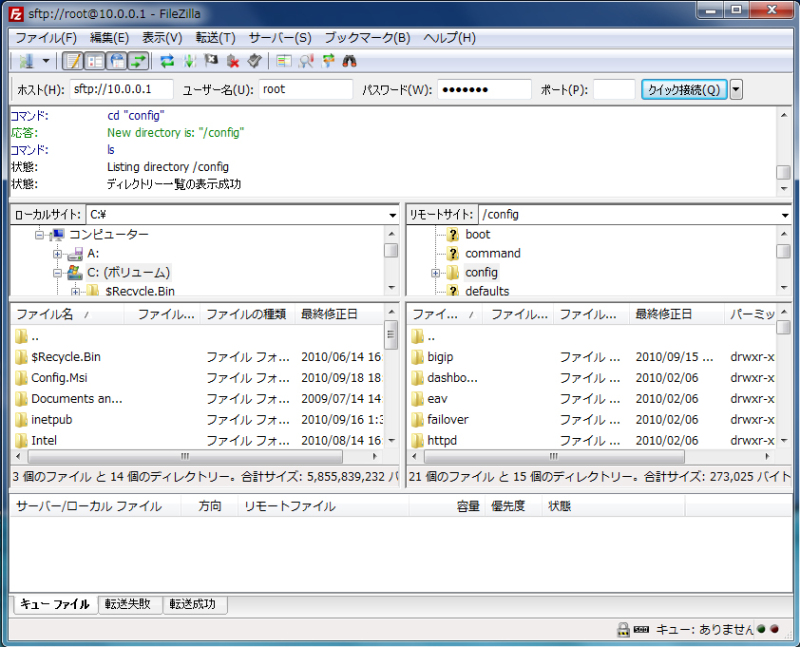The height and width of the screenshot is (647, 800).
Task: Click the reconnect to last server icon
Action: coord(254,61)
